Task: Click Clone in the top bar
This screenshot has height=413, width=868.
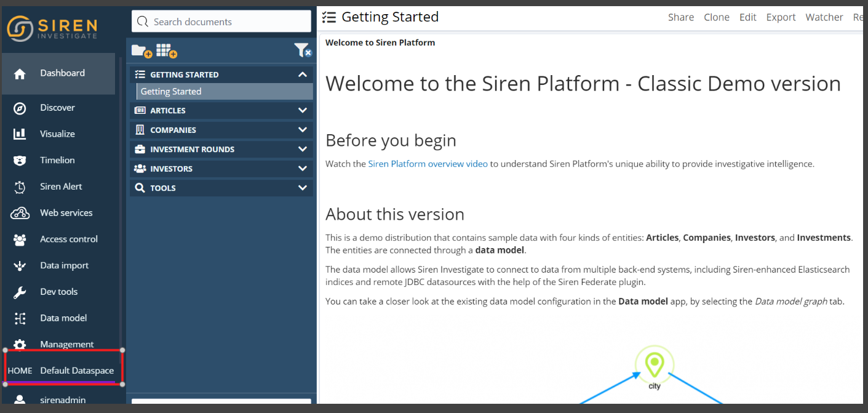Action: (717, 17)
